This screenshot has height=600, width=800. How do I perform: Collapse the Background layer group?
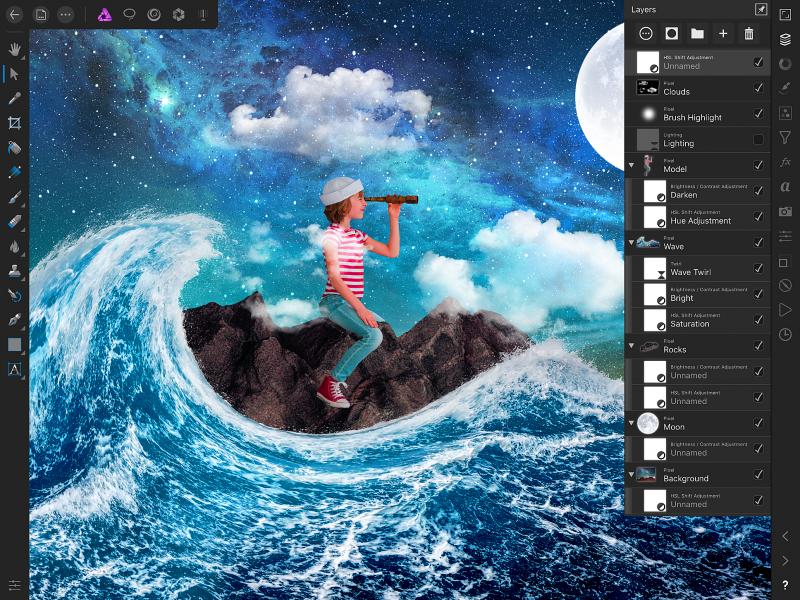coord(632,474)
